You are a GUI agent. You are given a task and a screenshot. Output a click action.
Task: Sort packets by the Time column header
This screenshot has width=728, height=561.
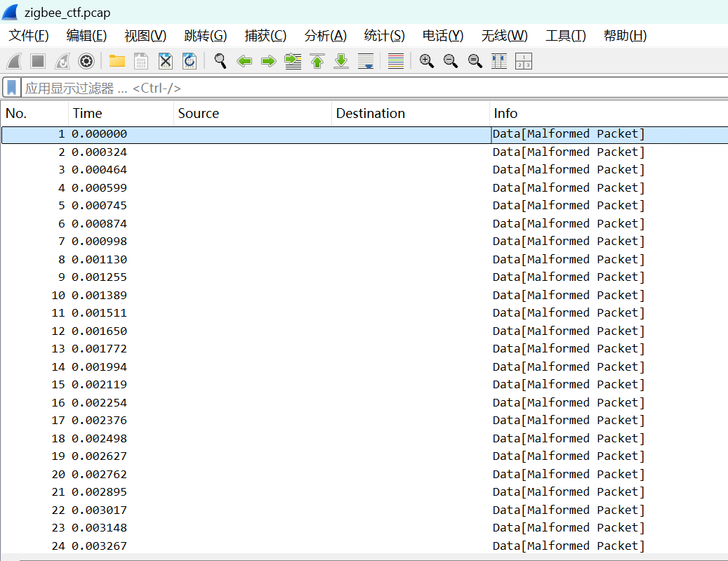pyautogui.click(x=88, y=113)
